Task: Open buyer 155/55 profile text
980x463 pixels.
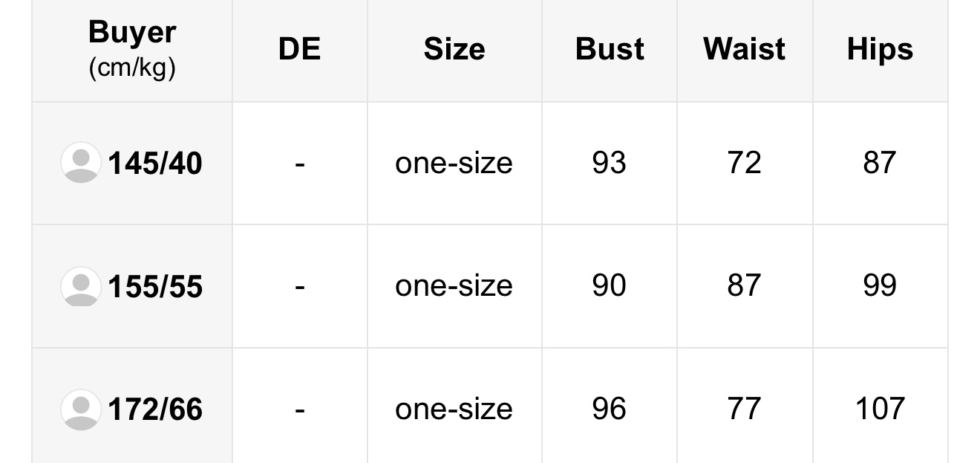Action: point(155,287)
